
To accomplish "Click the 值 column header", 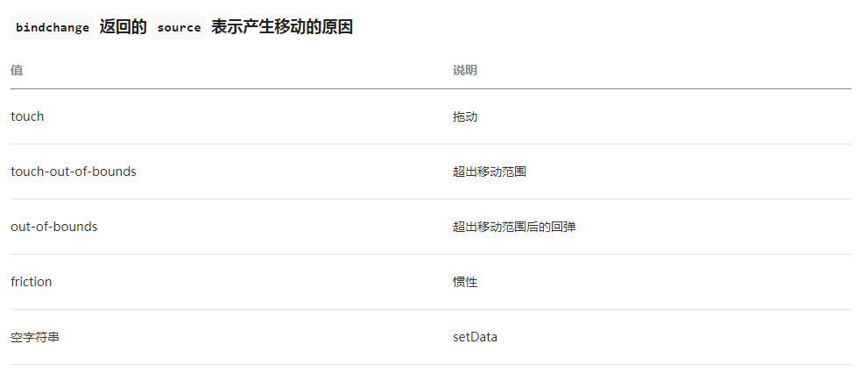I will pos(17,70).
